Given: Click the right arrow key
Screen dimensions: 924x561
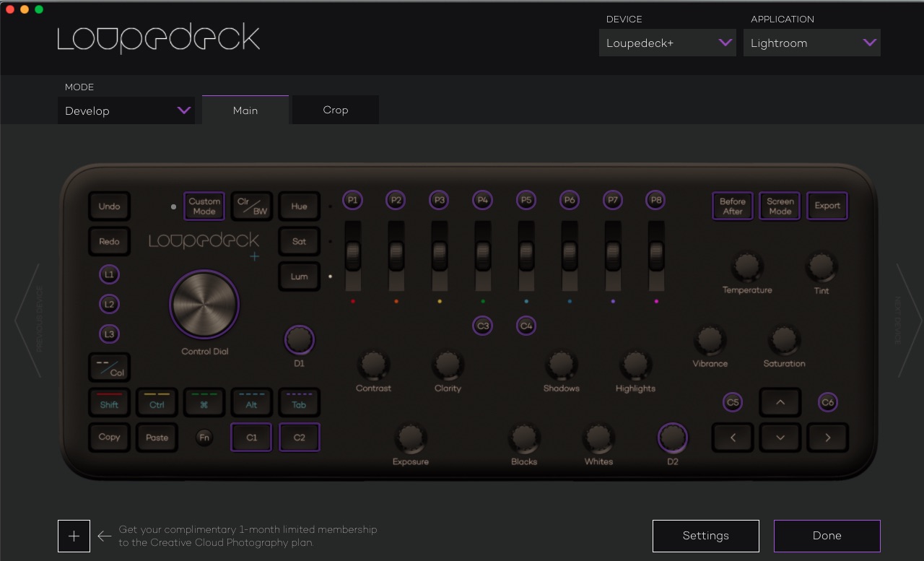Looking at the screenshot, I should point(827,438).
